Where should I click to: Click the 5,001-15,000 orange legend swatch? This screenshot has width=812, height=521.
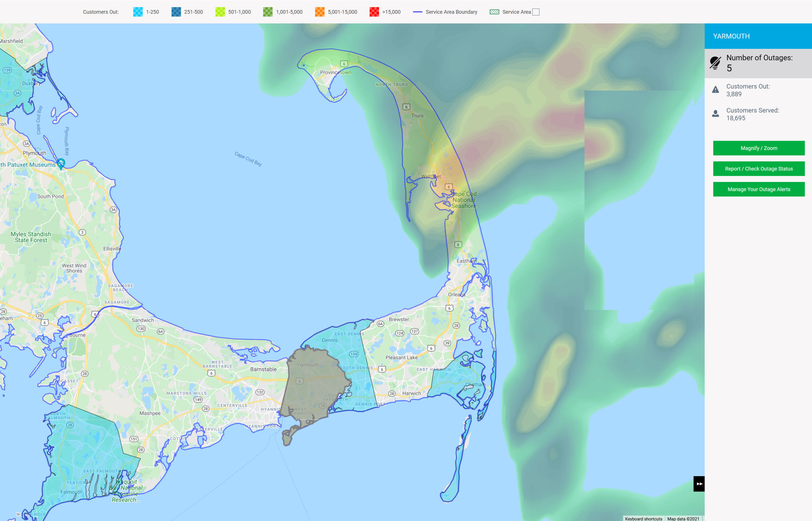[320, 12]
